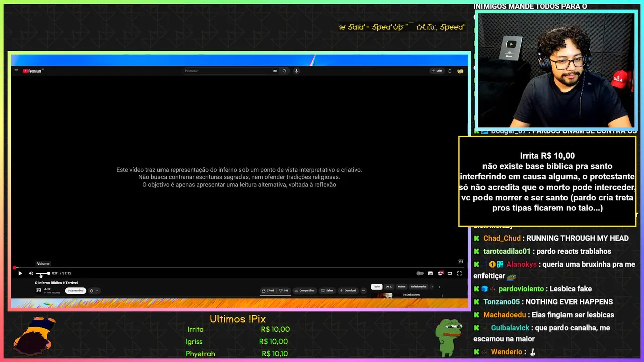Click the Pepe frog sticker at bottom
This screenshot has width=644, height=362.
coord(448,337)
